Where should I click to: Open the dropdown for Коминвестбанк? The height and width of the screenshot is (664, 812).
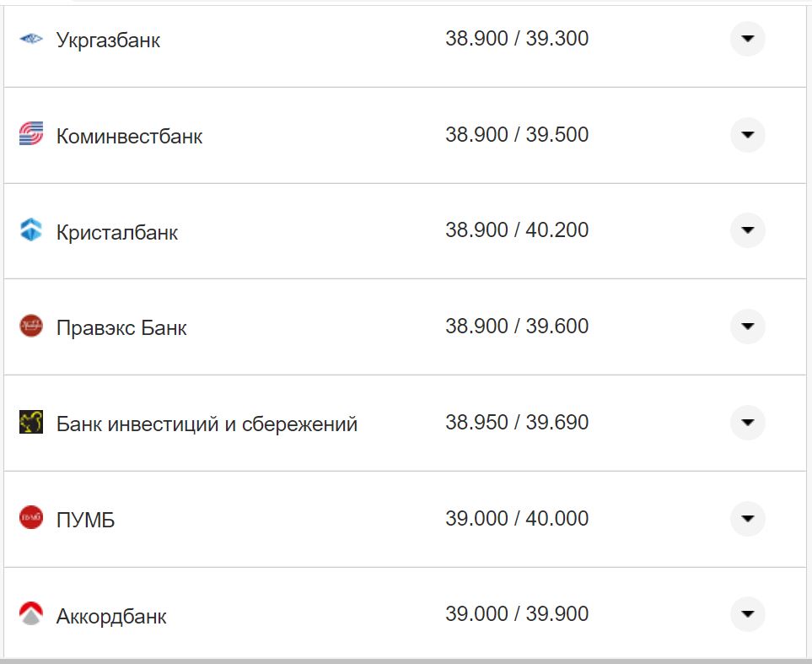[x=747, y=134]
